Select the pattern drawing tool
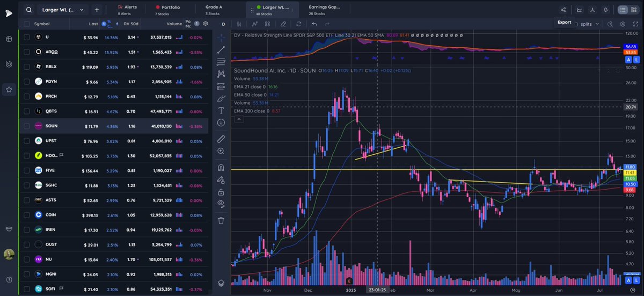Image resolution: width=644 pixels, height=296 pixels. 221,74
